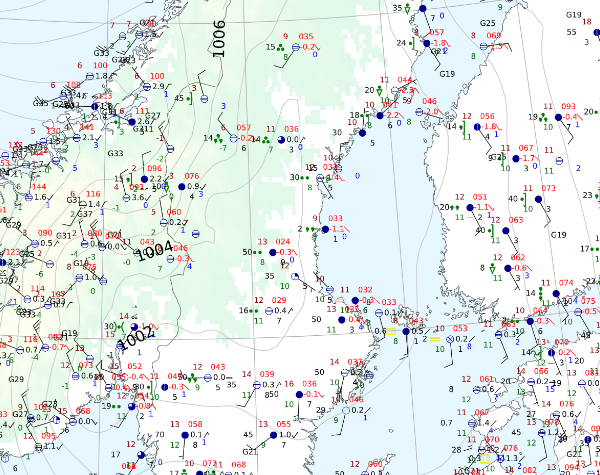The image size is (600, 475).
Task: Select the red pressure value 067
Action: click(x=526, y=148)
